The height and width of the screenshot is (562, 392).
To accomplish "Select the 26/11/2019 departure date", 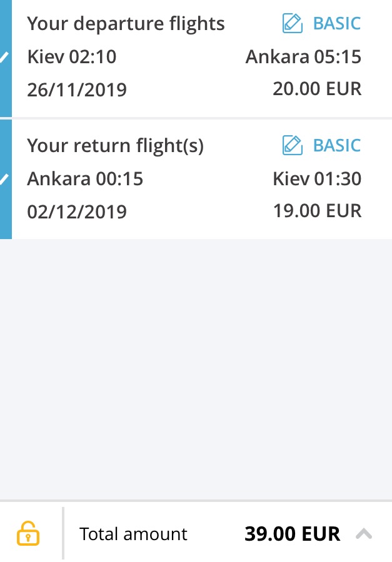I will [x=77, y=90].
